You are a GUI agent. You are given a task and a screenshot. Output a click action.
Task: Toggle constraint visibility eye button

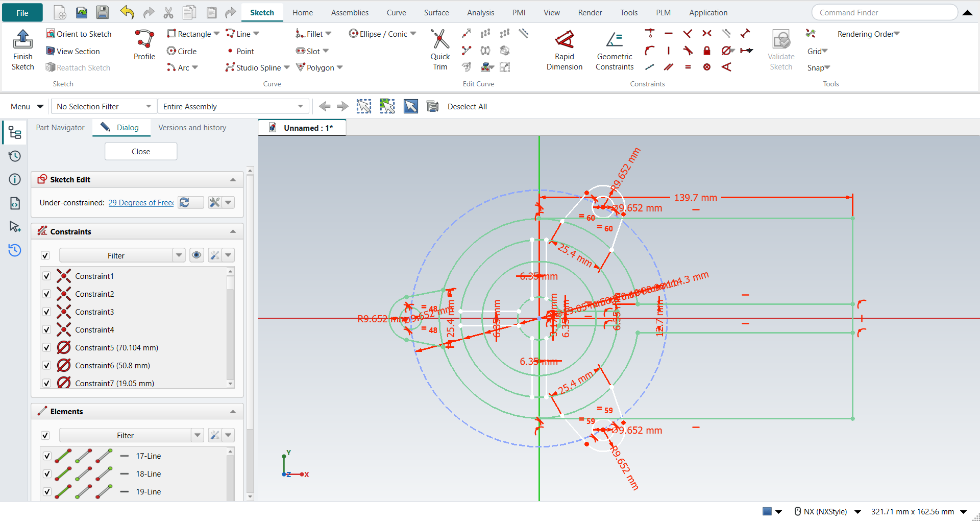pos(197,255)
